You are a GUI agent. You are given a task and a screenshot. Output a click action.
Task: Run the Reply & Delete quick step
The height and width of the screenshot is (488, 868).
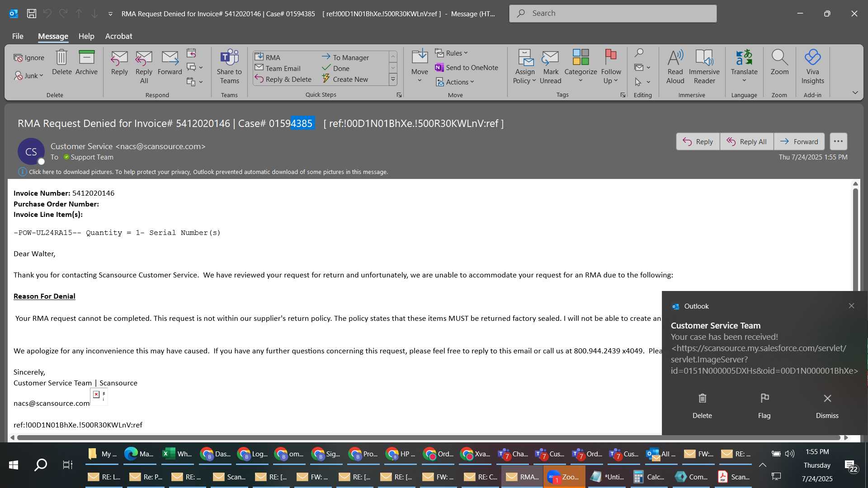click(x=283, y=79)
